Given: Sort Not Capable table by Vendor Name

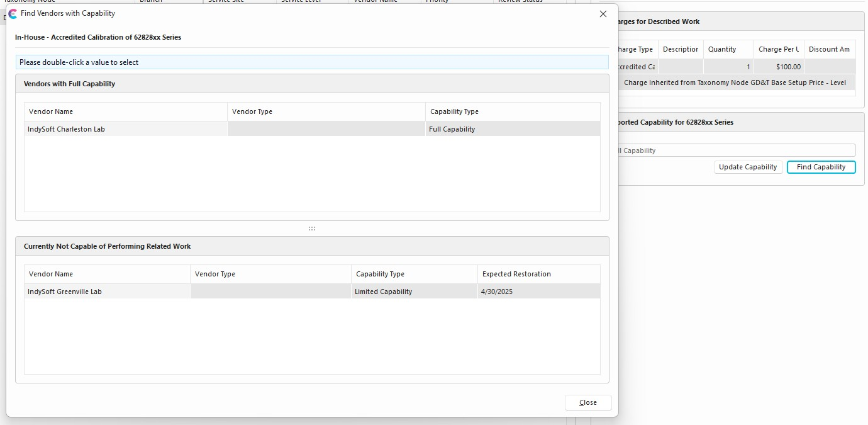Looking at the screenshot, I should [x=107, y=274].
